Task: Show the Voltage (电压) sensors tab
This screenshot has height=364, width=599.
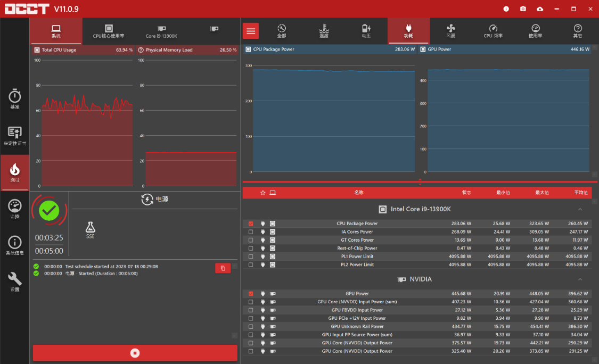Action: tap(366, 31)
